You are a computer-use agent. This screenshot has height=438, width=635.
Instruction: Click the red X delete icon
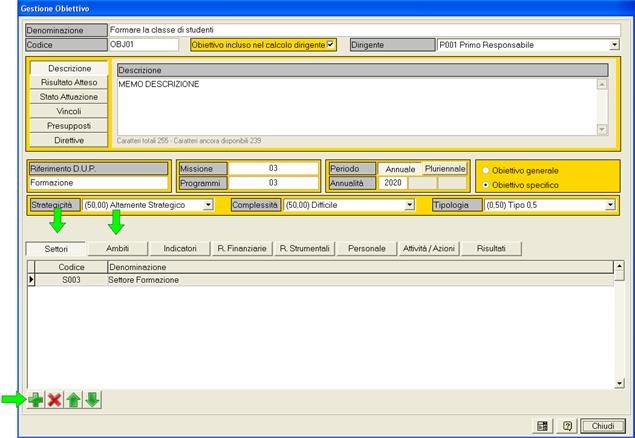coord(54,400)
